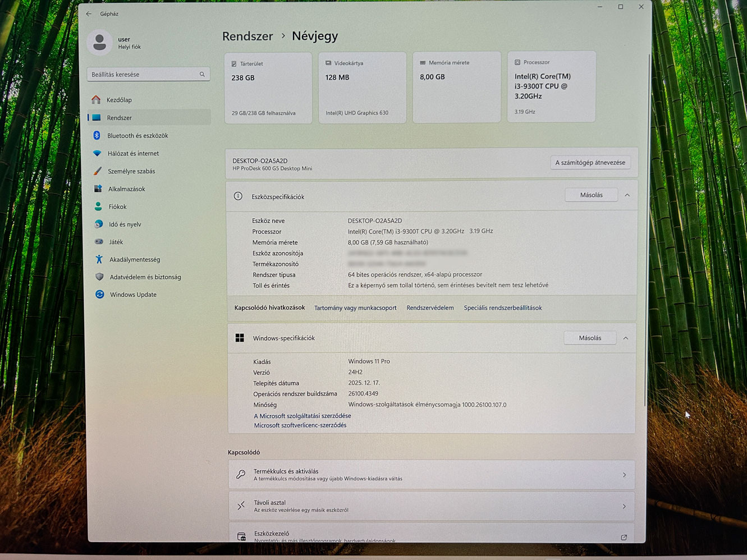Click the Személyre szabás brush icon
The width and height of the screenshot is (747, 560).
tap(98, 171)
